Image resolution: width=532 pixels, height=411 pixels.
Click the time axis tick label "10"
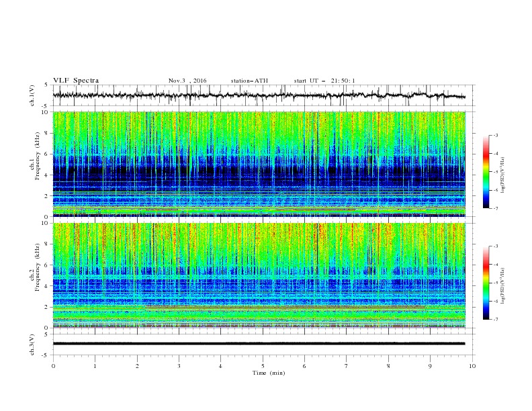coord(472,366)
